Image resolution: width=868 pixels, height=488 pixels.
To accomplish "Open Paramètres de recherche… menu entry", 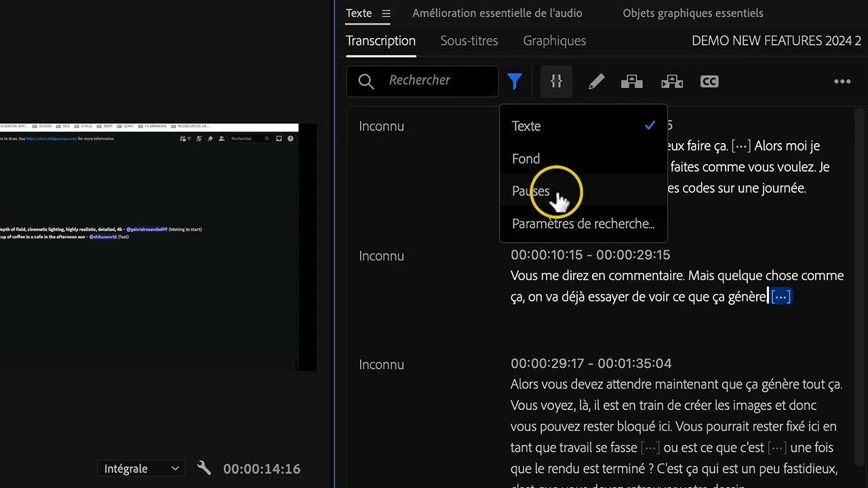I will tap(583, 223).
